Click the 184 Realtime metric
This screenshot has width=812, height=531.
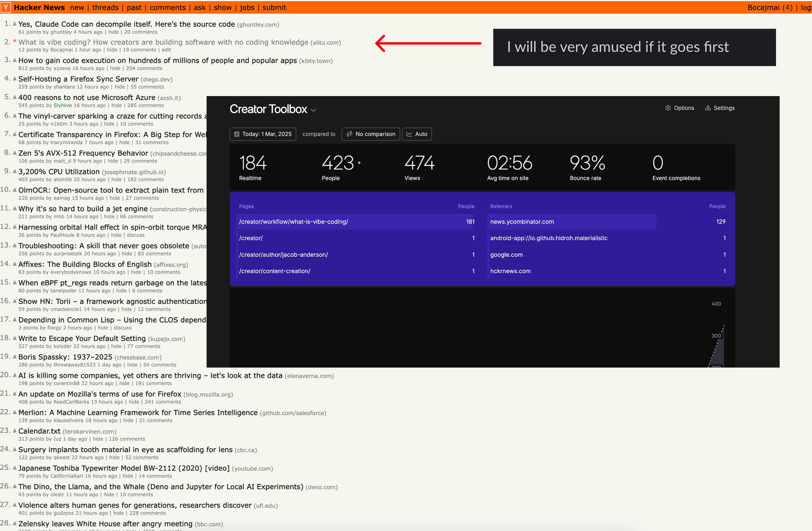[253, 167]
